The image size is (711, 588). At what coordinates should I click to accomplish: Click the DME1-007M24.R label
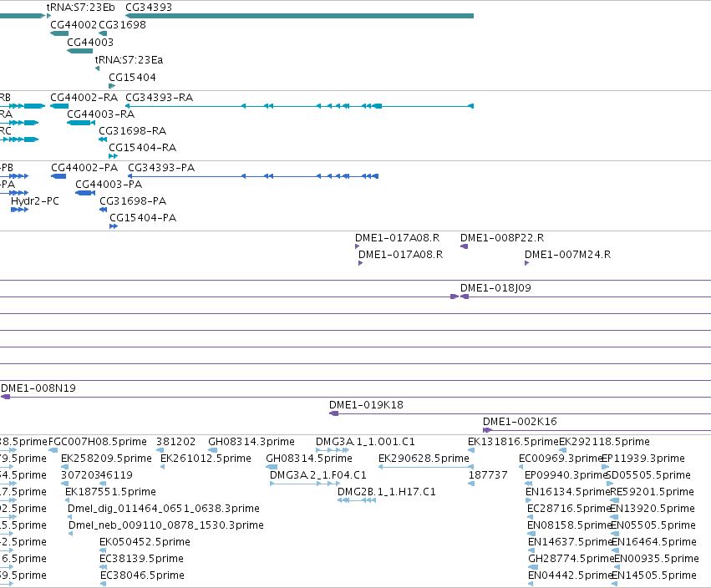[x=567, y=255]
